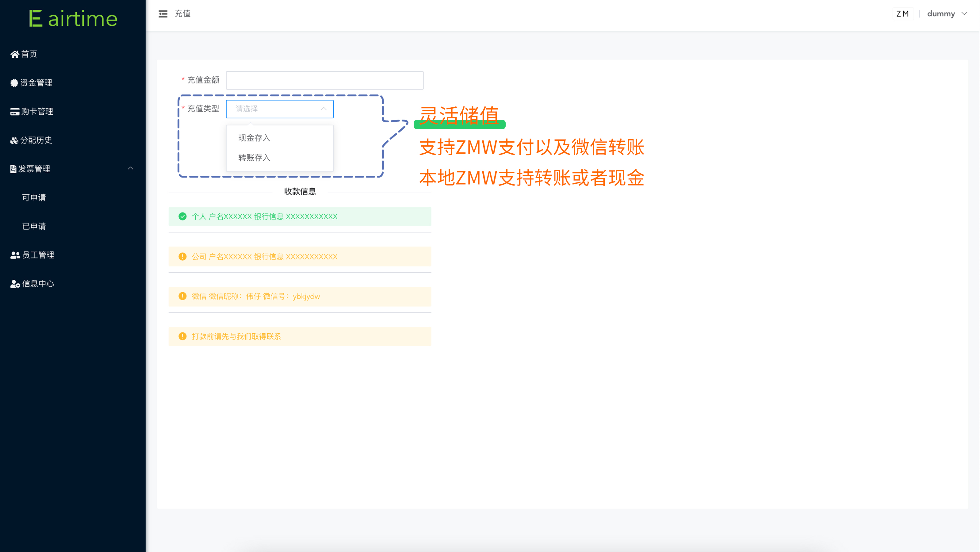This screenshot has width=980, height=552.
Task: Open the 首页 menu item
Action: [x=73, y=54]
